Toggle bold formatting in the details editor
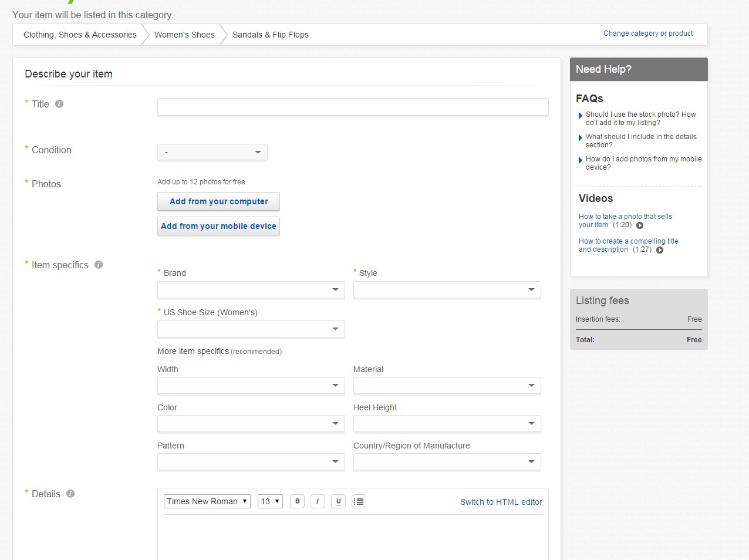749x560 pixels. [297, 501]
